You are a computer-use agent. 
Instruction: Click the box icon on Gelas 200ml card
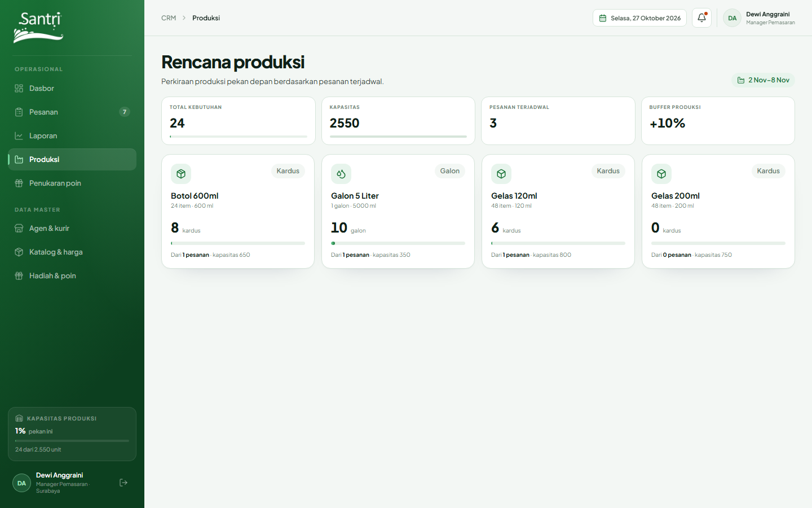pyautogui.click(x=661, y=174)
